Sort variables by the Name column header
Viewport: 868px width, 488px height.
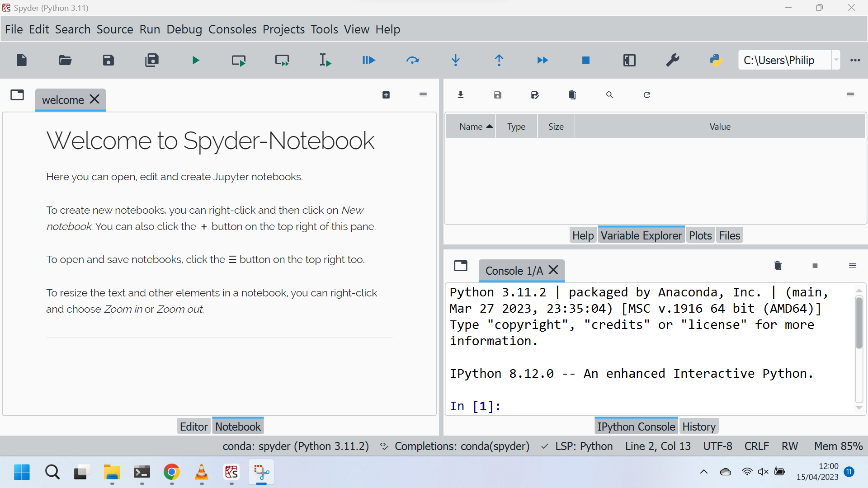click(x=471, y=127)
